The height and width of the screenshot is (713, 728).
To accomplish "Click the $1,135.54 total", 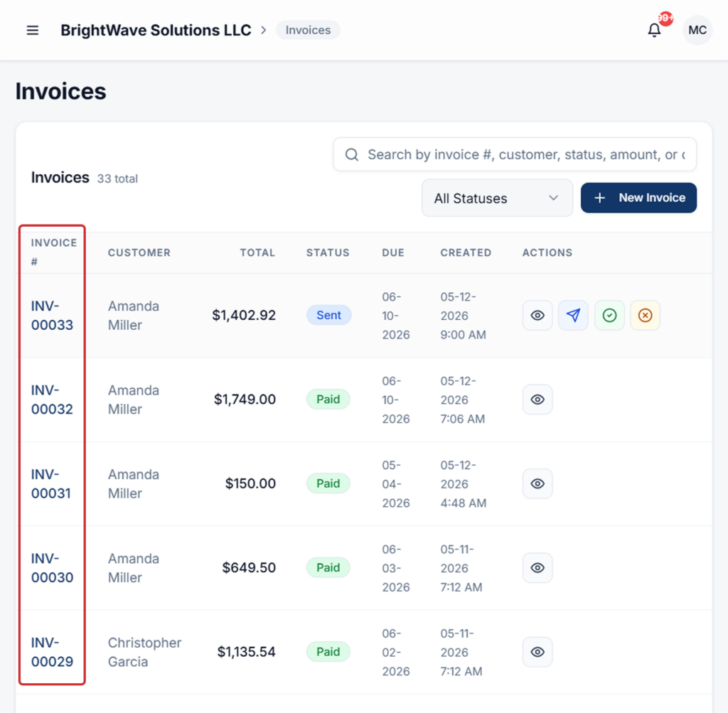I will pos(247,651).
